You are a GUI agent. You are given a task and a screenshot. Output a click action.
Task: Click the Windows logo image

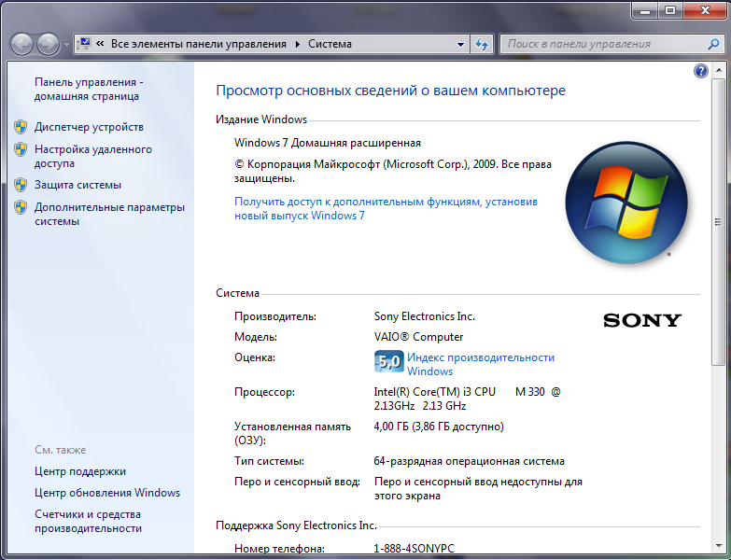point(626,203)
